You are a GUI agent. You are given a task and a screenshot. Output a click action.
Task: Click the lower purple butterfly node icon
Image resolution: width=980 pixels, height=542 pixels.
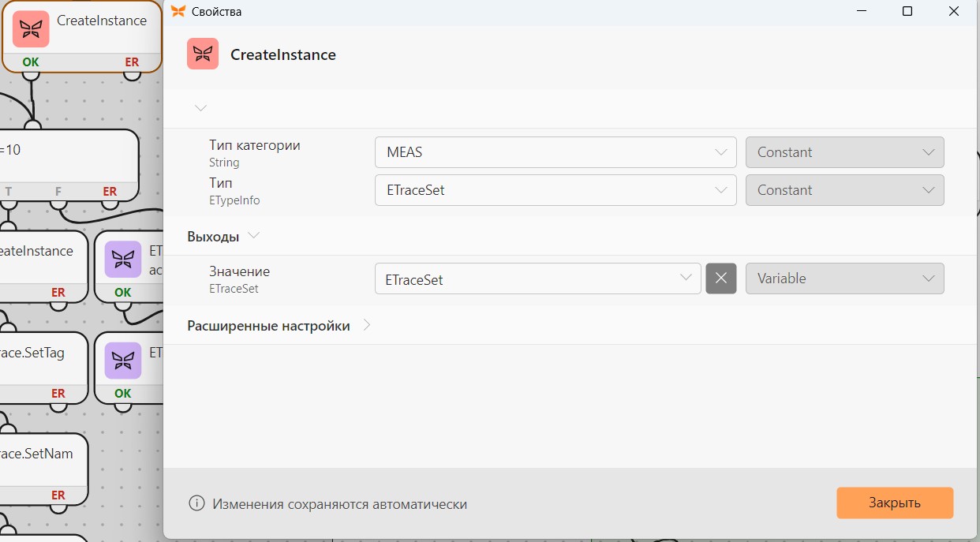pyautogui.click(x=123, y=361)
